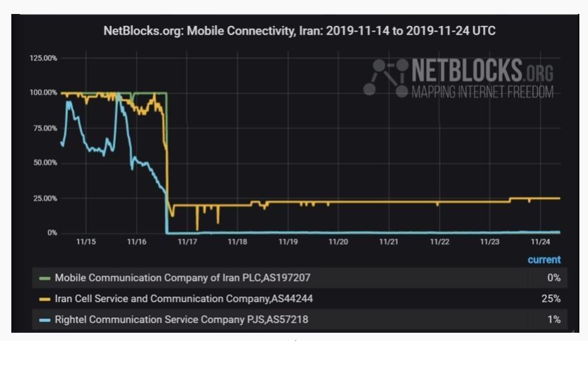This screenshot has width=588, height=378.
Task: Click the 1% current value for Rightel
Action: point(554,320)
